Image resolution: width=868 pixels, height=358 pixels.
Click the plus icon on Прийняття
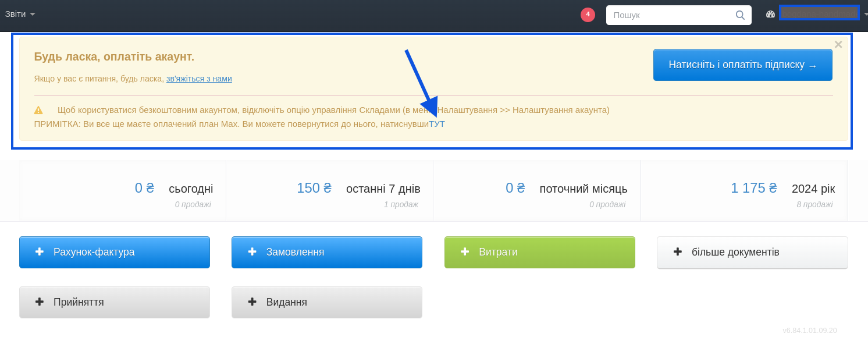[x=40, y=302]
